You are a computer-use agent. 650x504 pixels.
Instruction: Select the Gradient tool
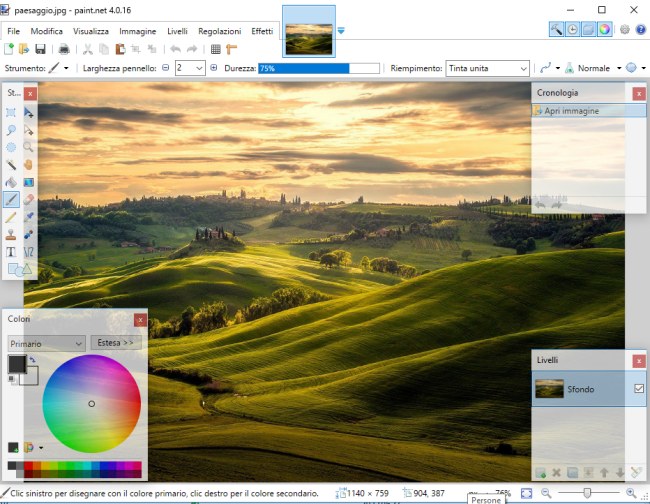tap(28, 182)
